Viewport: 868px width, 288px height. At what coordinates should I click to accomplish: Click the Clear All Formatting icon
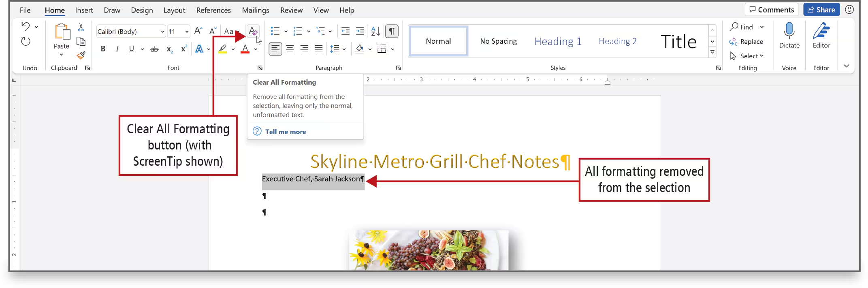pyautogui.click(x=253, y=31)
